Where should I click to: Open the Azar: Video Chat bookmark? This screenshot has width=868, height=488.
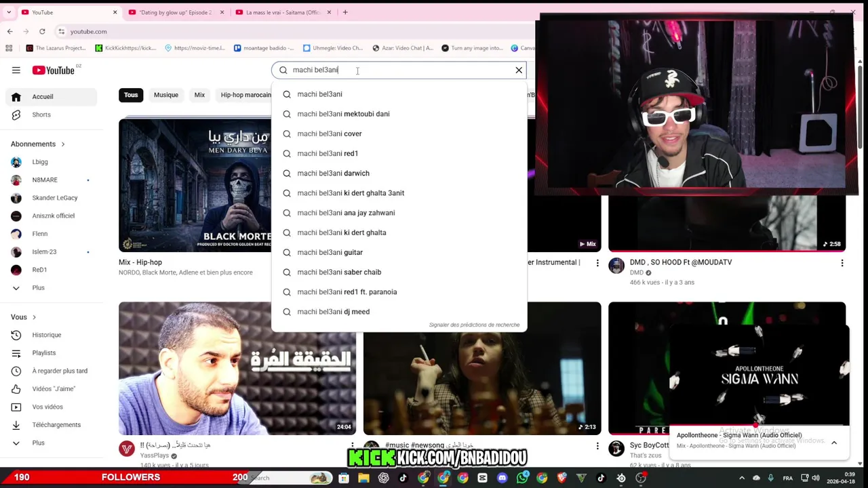(x=403, y=48)
